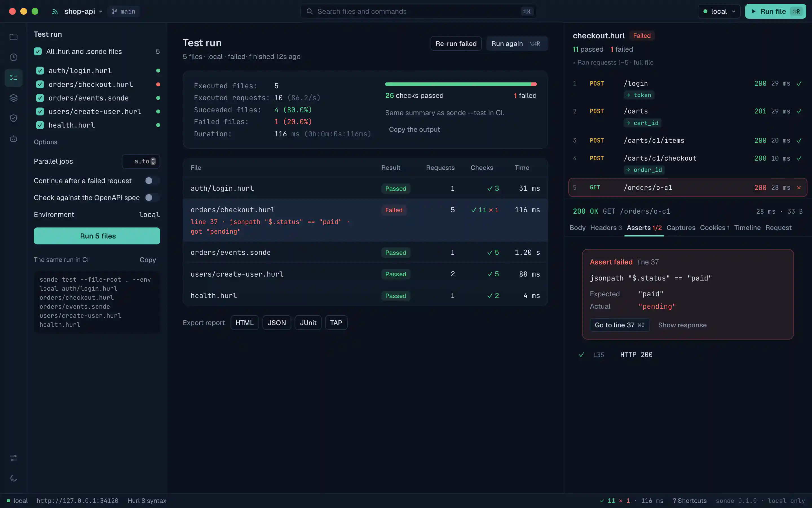Viewport: 812px width, 508px height.
Task: Click the Run 5 files button
Action: 97,236
